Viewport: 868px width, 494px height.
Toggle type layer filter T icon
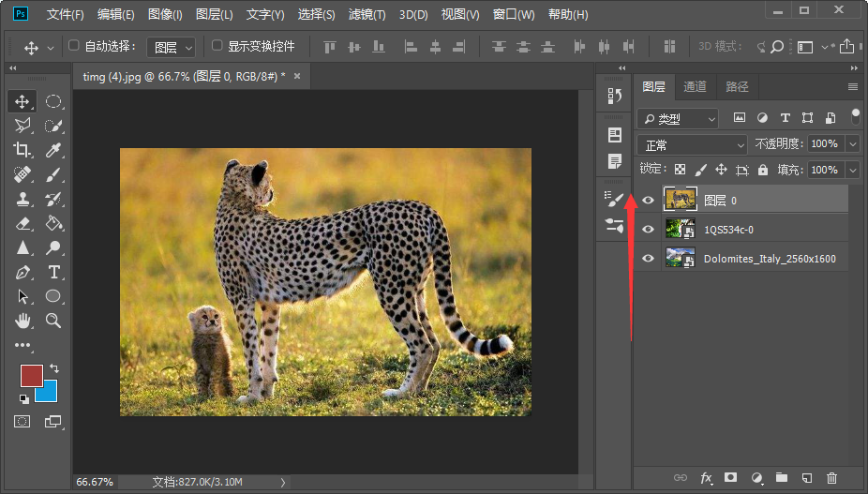coord(785,117)
